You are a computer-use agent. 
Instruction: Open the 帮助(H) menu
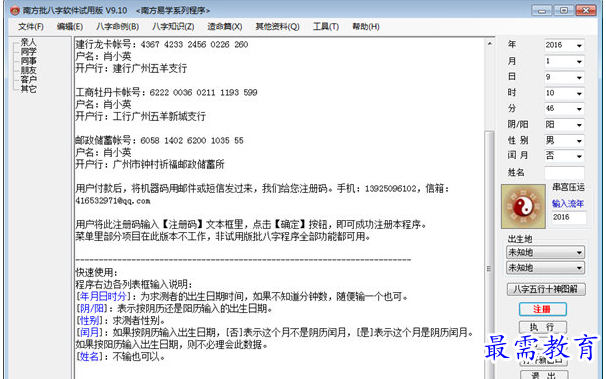tap(366, 27)
